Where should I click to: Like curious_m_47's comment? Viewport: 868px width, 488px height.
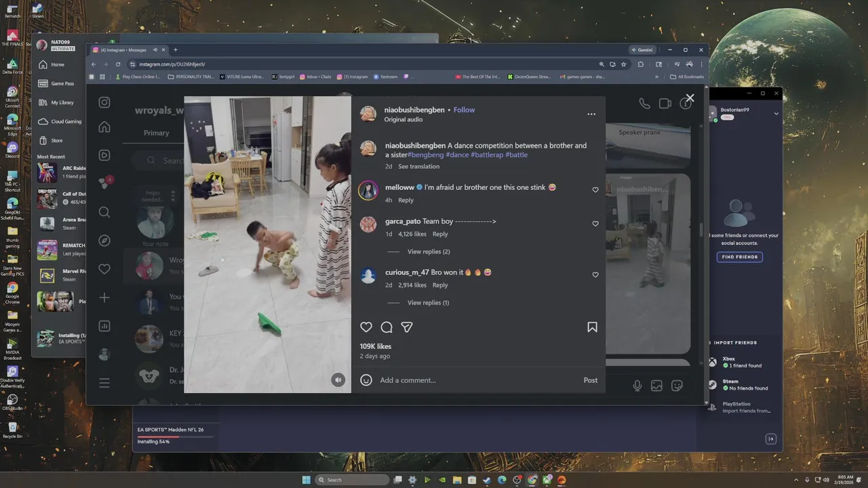[595, 274]
